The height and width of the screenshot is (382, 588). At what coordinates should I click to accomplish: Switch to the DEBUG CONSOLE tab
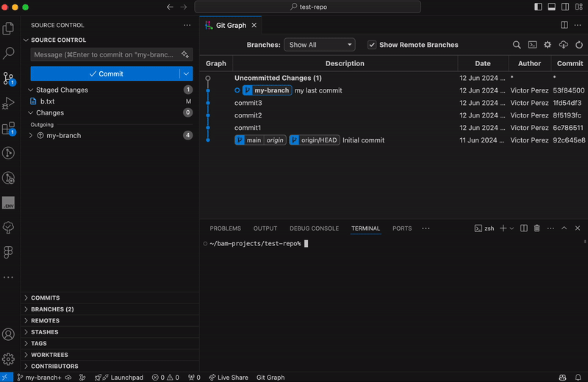pyautogui.click(x=314, y=228)
